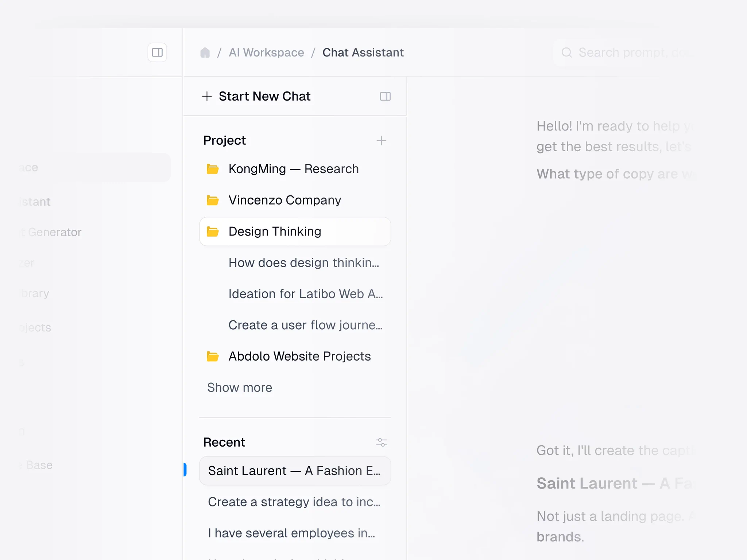Open 'Create a strategy idea to inc...' chat
The height and width of the screenshot is (560, 747).
tap(294, 502)
